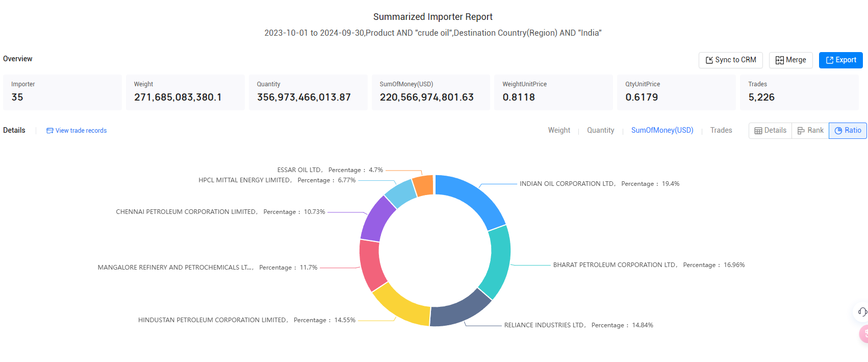This screenshot has height=362, width=868.
Task: Click label ESSAR OIL LTD 4.7%
Action: pos(330,170)
